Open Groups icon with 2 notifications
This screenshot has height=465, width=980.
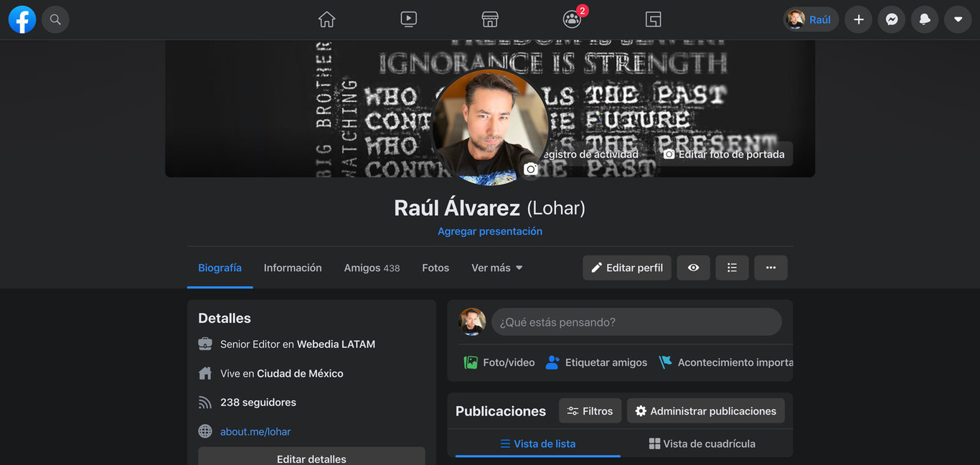[x=573, y=19]
